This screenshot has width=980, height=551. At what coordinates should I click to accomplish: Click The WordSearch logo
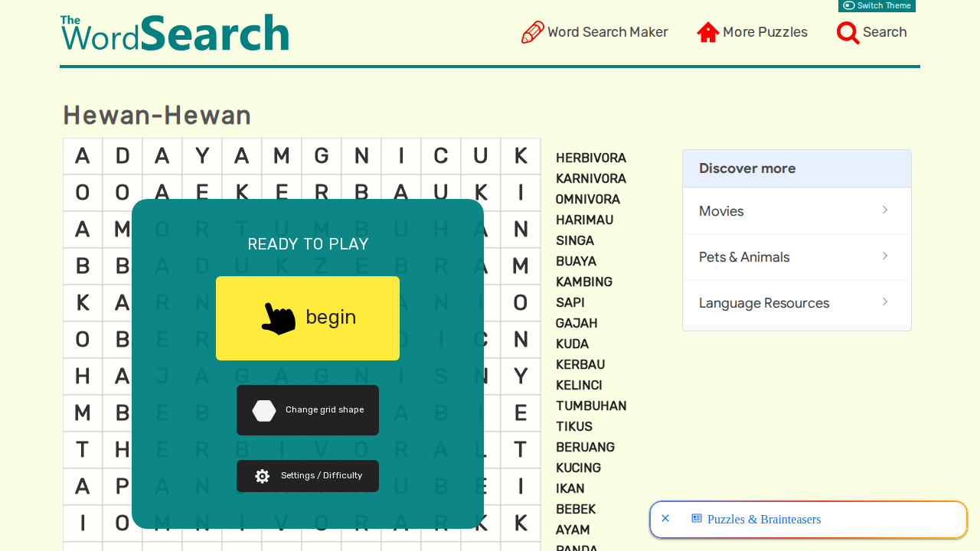(175, 32)
